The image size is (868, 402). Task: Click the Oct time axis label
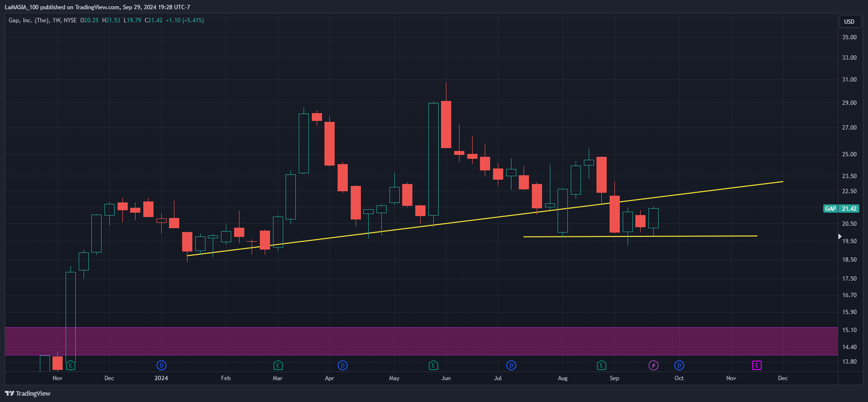coord(679,378)
